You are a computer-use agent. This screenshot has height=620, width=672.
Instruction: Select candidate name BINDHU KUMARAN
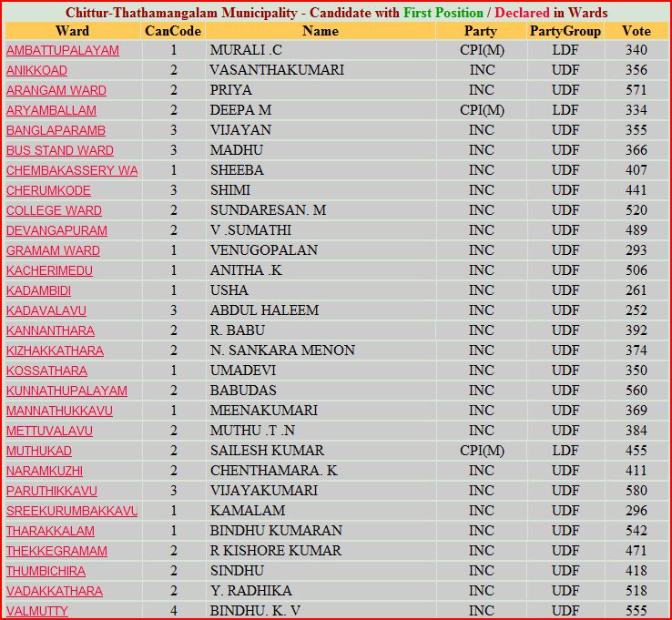coord(276,531)
